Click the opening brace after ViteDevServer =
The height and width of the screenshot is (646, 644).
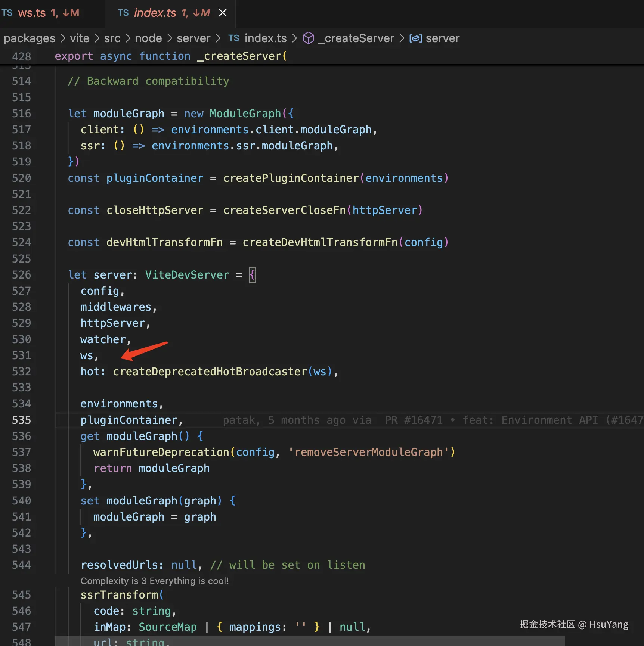pyautogui.click(x=252, y=275)
